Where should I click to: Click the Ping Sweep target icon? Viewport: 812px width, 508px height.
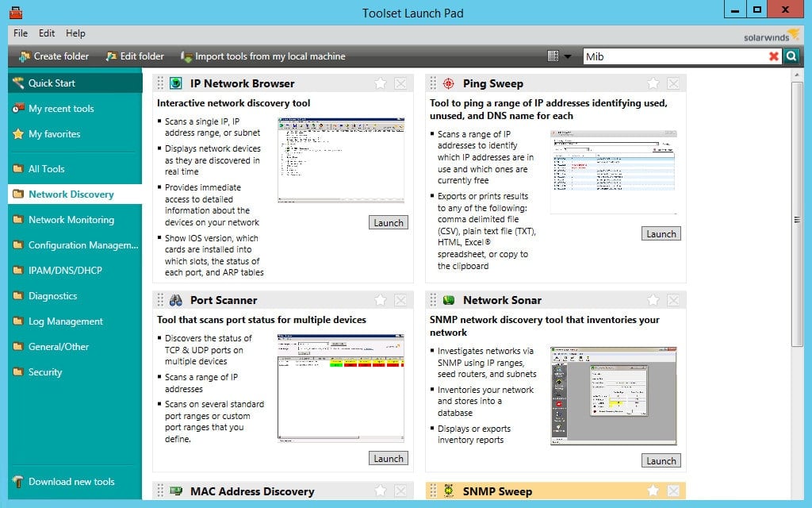click(449, 83)
